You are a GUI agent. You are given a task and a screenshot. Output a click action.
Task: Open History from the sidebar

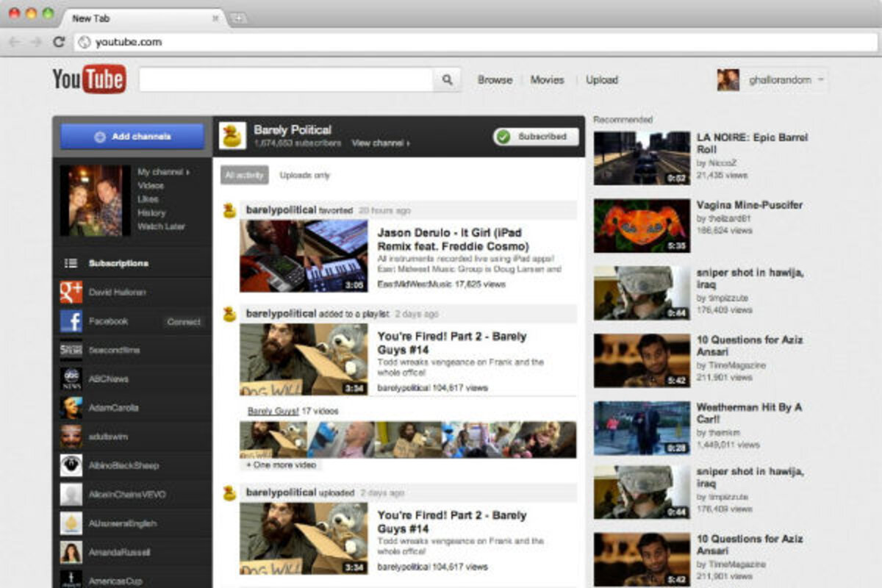click(x=151, y=213)
